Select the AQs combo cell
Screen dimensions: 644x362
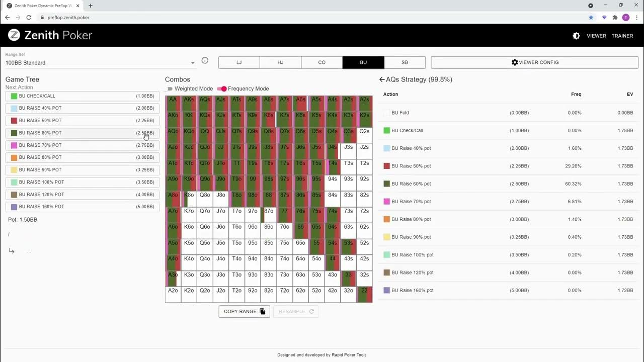coord(205,104)
